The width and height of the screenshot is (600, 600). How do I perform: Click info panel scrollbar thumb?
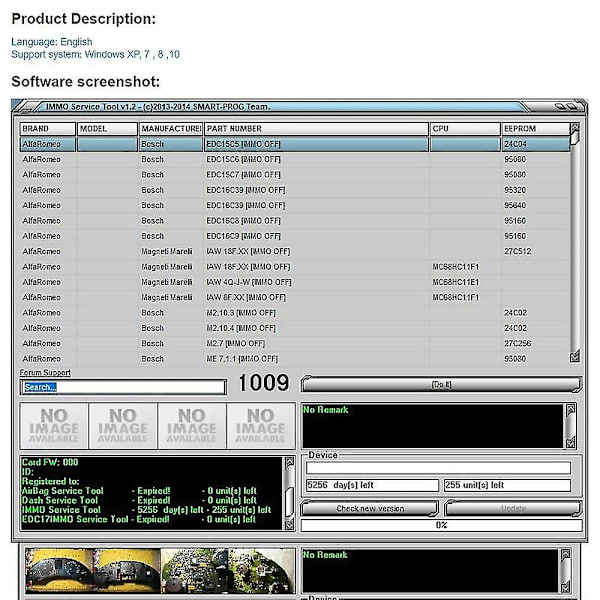(290, 501)
